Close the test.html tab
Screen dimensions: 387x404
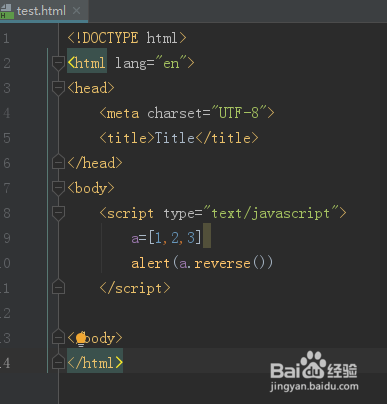(x=77, y=11)
